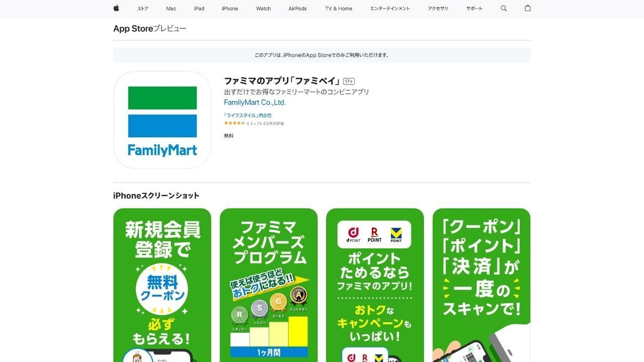Click the iPhone-only availability notice banner
This screenshot has height=362, width=644.
tap(322, 55)
